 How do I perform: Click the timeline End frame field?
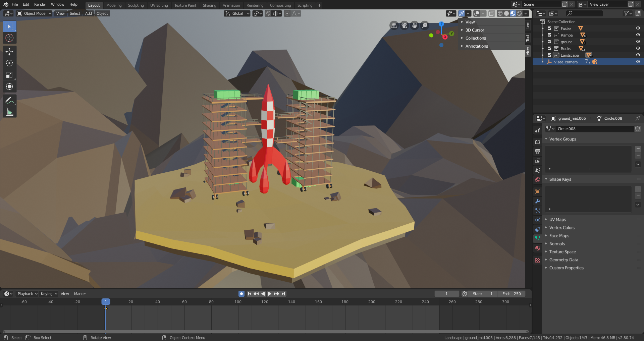pos(512,294)
